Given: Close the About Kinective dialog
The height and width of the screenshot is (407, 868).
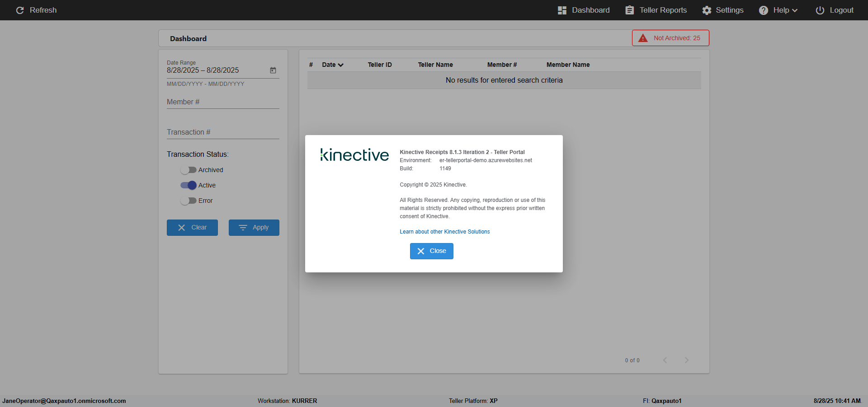Looking at the screenshot, I should (432, 251).
